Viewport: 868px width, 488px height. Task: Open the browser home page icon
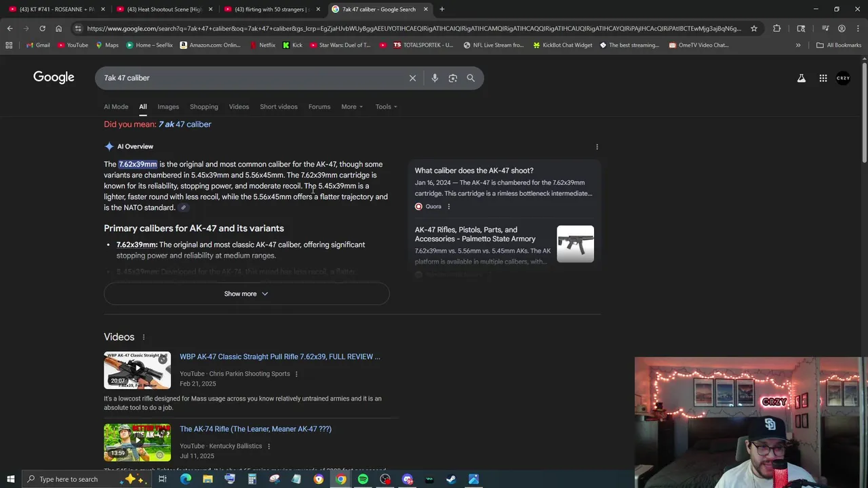[x=58, y=28]
